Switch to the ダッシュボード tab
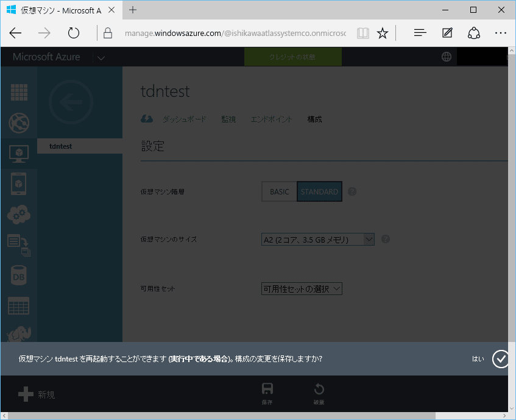The image size is (516, 420). point(184,119)
